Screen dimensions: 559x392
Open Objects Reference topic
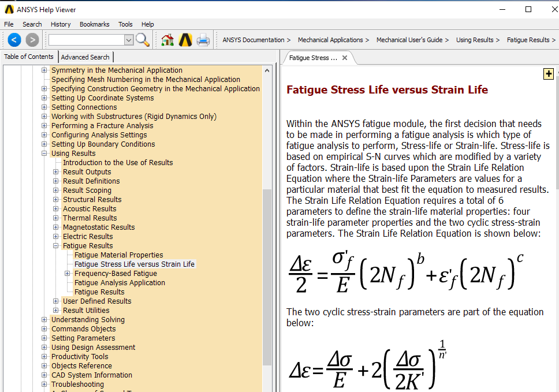81,366
